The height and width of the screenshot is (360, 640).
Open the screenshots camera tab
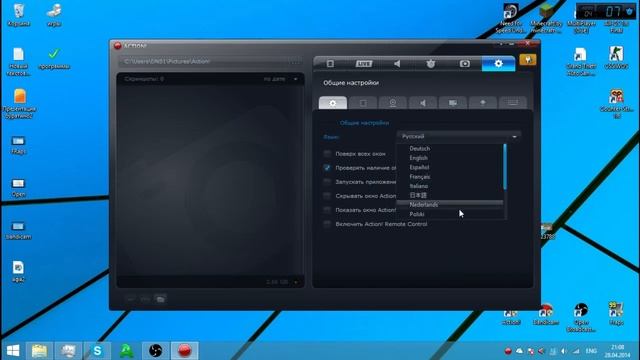pos(464,64)
